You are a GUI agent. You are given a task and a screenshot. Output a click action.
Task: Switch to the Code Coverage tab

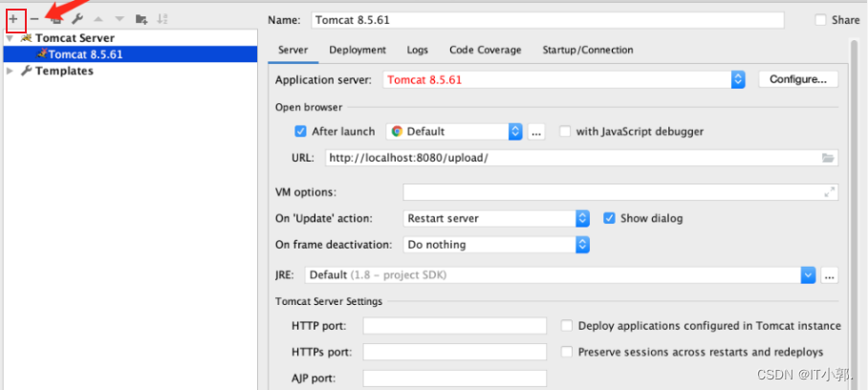pos(486,50)
